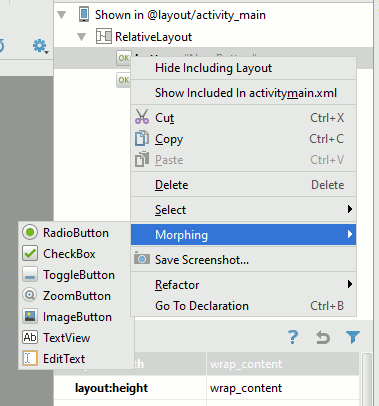
Task: Click the greyed-out Paste entry
Action: pyautogui.click(x=244, y=160)
